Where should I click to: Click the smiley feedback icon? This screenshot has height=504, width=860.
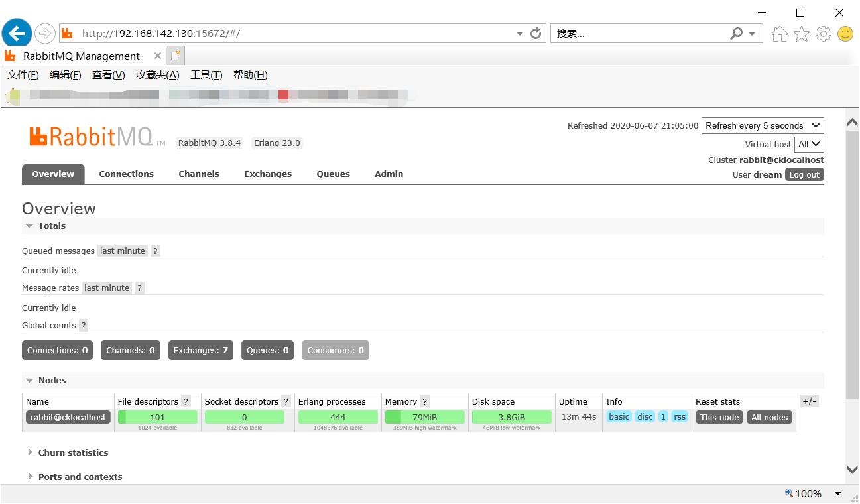tap(845, 34)
